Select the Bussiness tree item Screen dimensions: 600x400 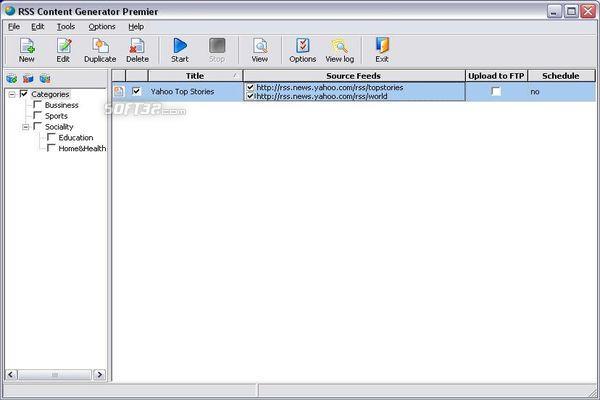pos(62,105)
